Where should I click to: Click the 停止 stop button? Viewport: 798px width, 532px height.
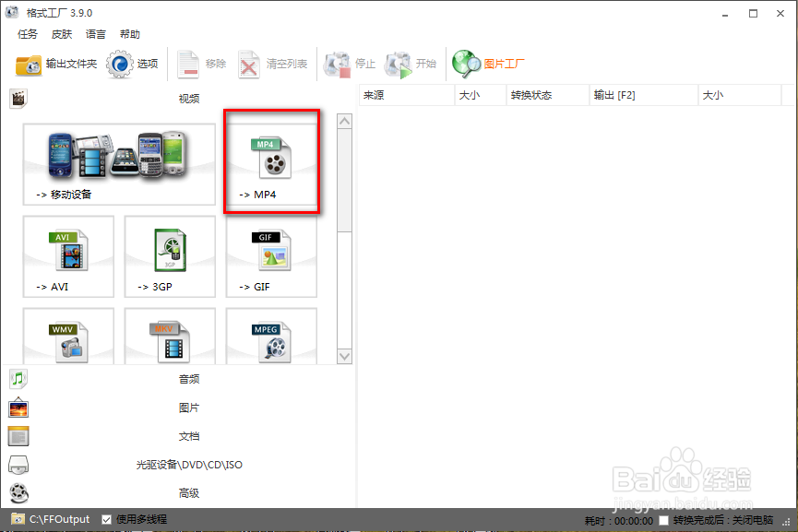[350, 65]
